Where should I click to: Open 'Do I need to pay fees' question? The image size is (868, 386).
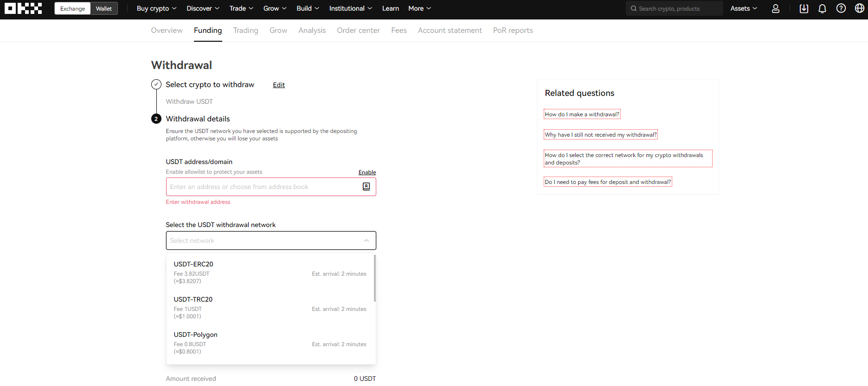608,182
